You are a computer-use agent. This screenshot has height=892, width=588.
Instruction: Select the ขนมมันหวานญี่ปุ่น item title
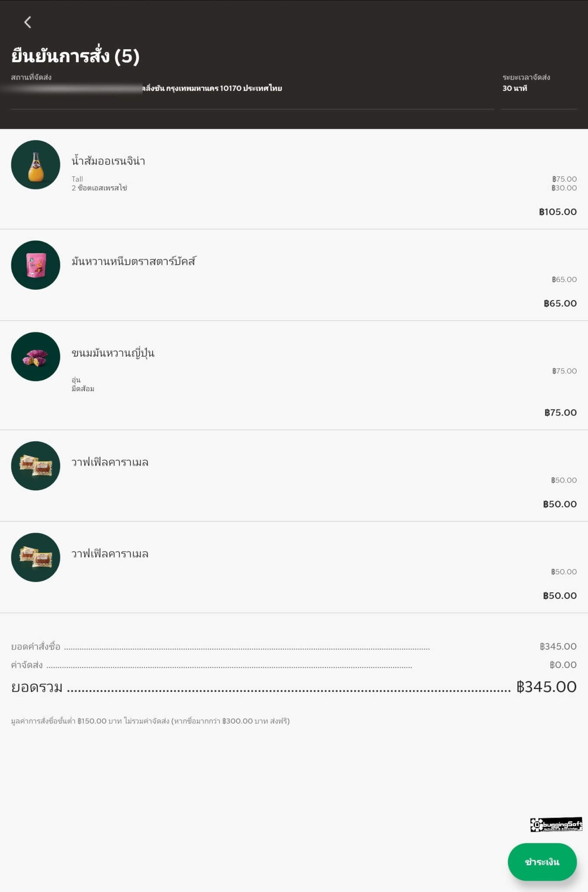(113, 353)
